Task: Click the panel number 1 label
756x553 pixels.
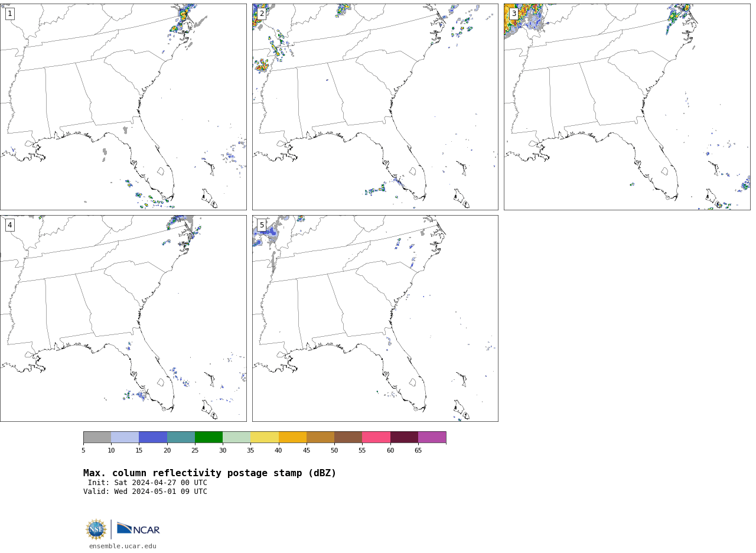Action: pos(9,14)
